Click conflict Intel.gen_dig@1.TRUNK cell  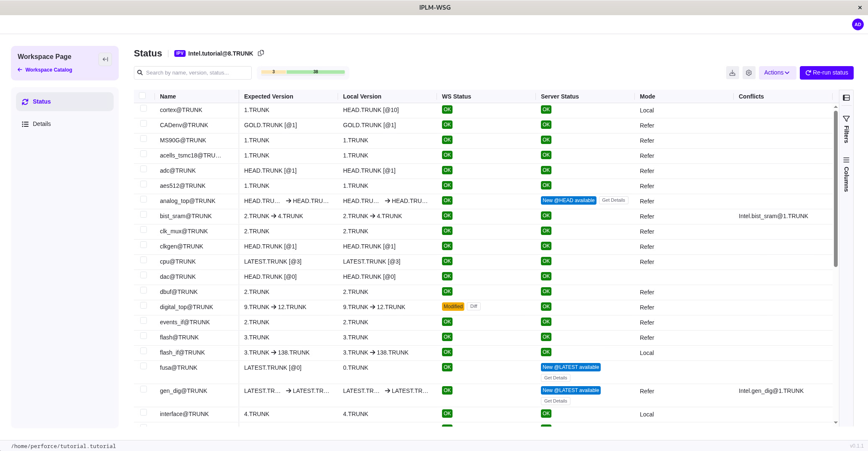click(771, 391)
